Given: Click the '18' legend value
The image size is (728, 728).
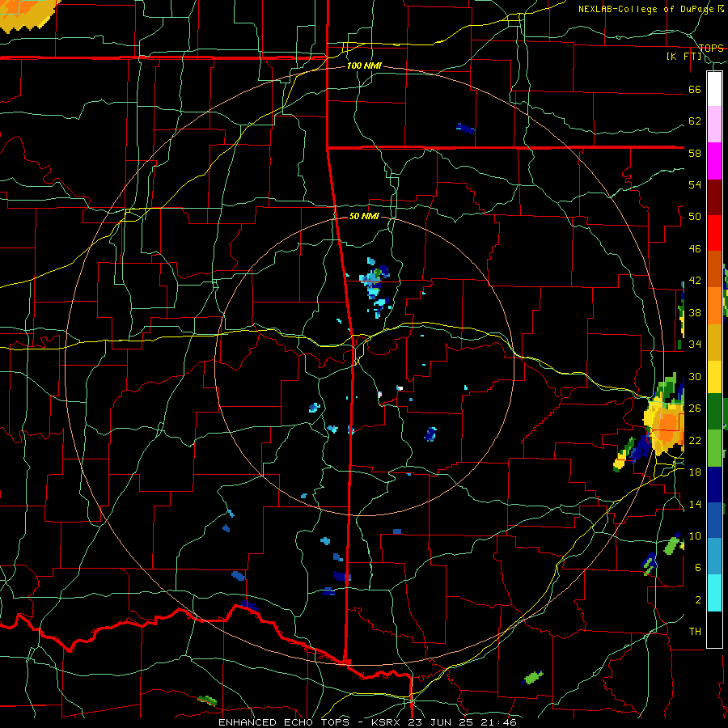Looking at the screenshot, I should click(695, 472).
